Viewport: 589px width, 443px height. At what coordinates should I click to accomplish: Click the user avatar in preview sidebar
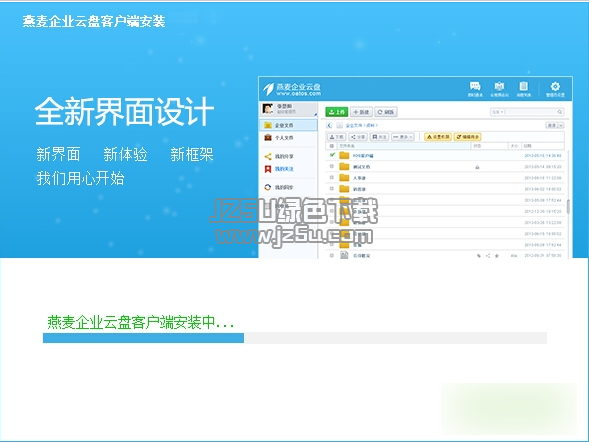click(268, 109)
